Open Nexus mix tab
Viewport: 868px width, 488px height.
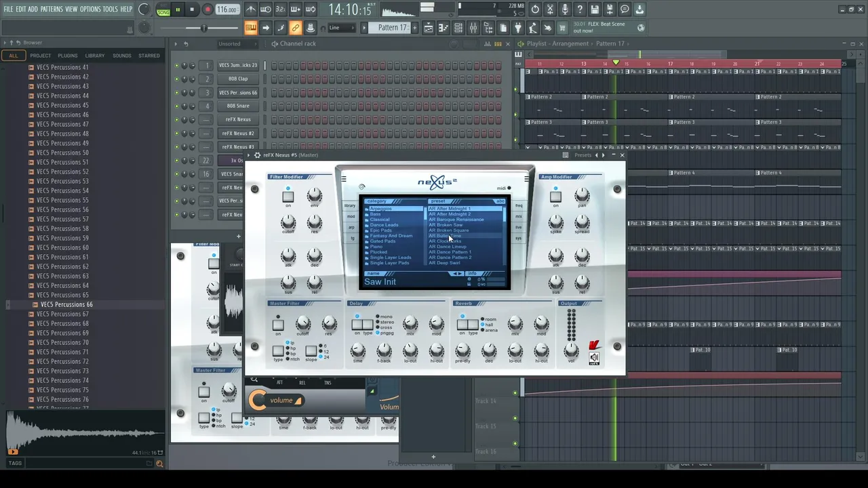[519, 216]
